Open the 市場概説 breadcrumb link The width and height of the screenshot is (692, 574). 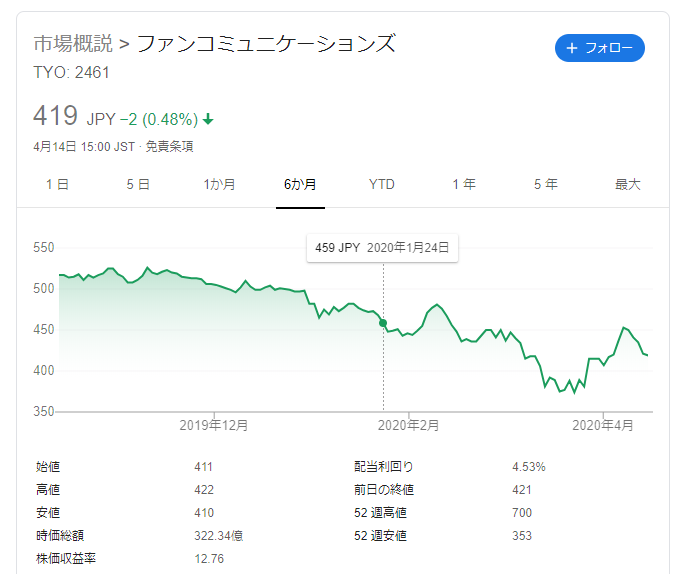coord(73,44)
